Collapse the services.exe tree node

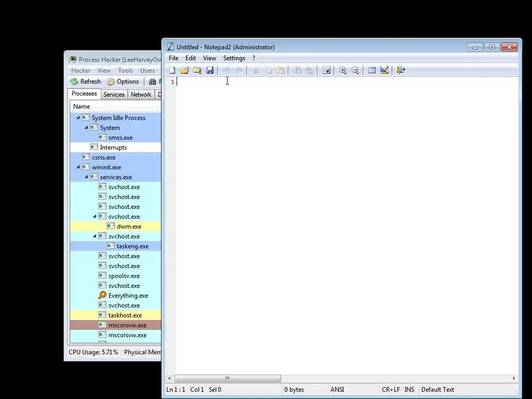[86, 177]
